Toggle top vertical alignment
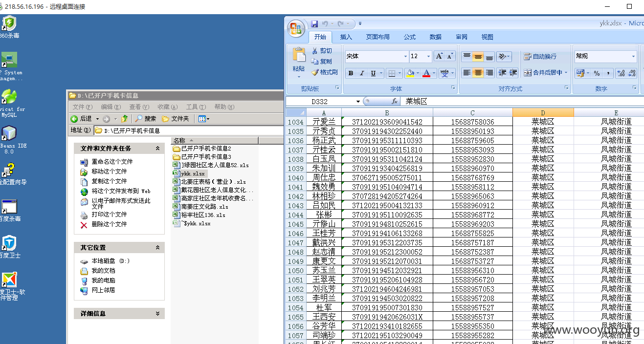Screen dimensions: 644x344 click(467, 57)
